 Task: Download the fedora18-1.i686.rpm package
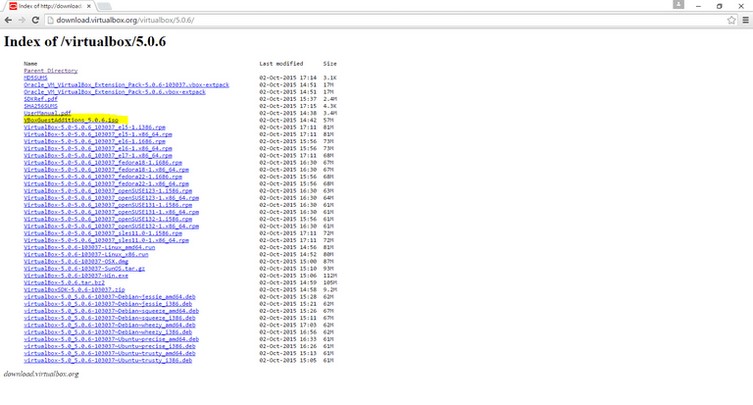coord(103,162)
